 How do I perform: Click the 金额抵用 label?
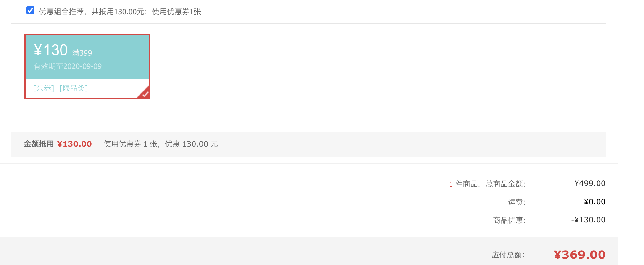click(x=39, y=144)
